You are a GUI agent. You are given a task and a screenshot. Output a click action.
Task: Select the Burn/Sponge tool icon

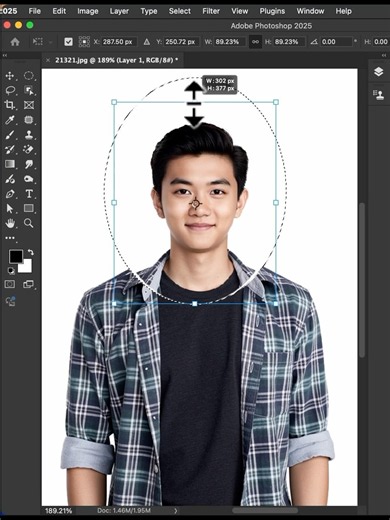[29, 179]
